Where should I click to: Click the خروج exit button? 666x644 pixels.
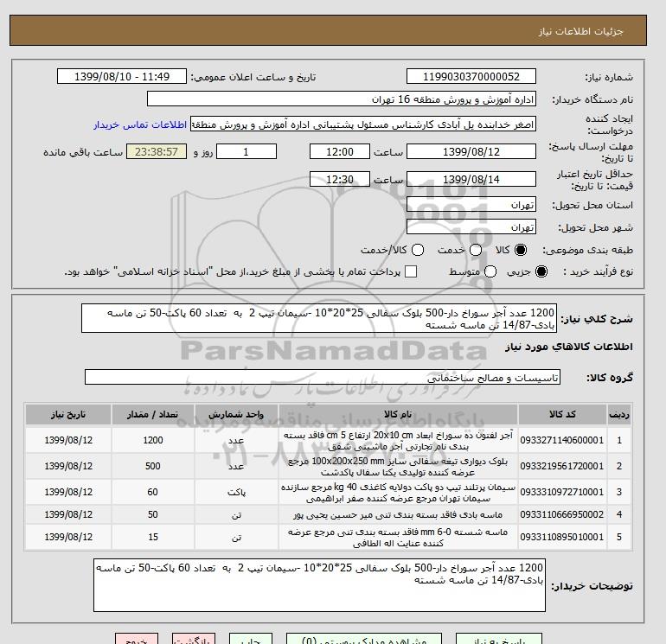(x=137, y=639)
